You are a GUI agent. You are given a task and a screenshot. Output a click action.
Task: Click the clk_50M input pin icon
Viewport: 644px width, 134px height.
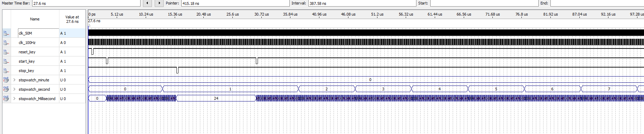6,33
